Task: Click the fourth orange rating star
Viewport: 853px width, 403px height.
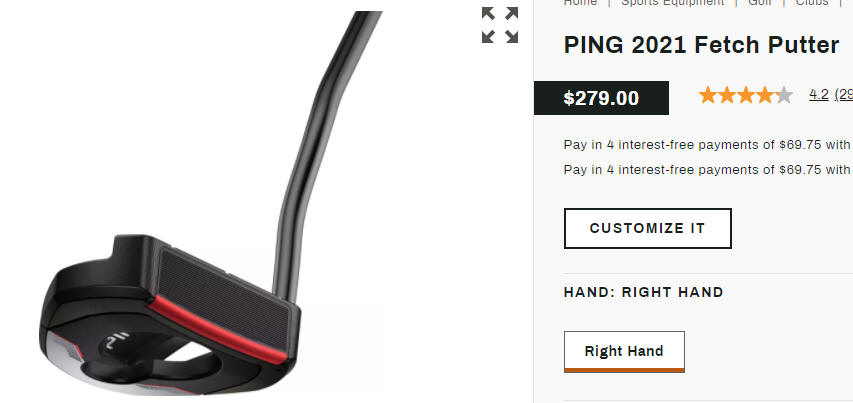Action: 765,95
